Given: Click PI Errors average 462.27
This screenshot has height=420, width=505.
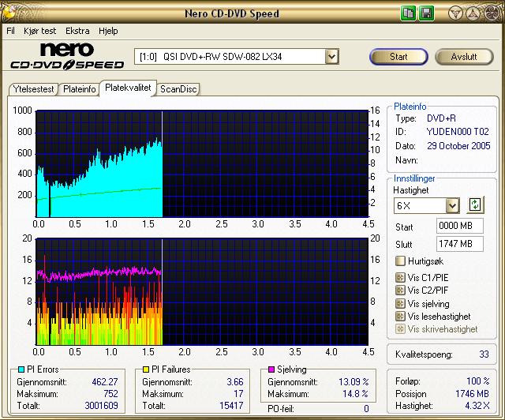Looking at the screenshot, I should 105,382.
